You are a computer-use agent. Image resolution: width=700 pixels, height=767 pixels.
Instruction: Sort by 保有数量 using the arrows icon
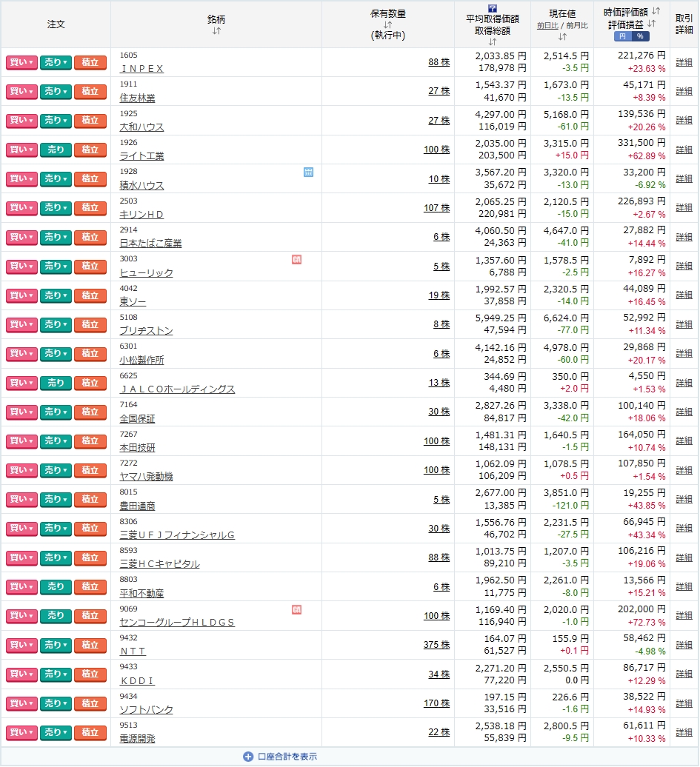(387, 25)
